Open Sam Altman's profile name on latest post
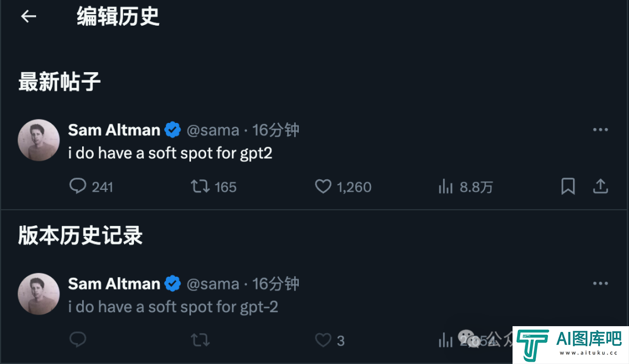 pos(114,130)
